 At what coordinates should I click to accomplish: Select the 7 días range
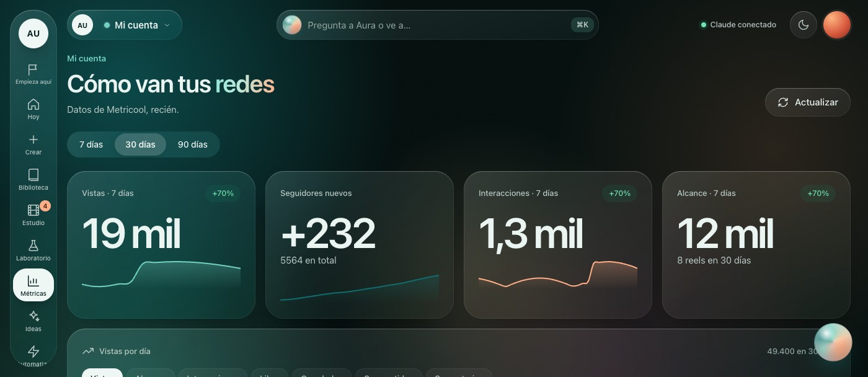[91, 144]
